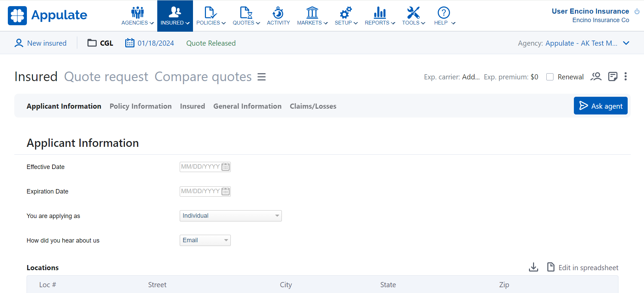Open the Compare quotes view

pos(203,77)
